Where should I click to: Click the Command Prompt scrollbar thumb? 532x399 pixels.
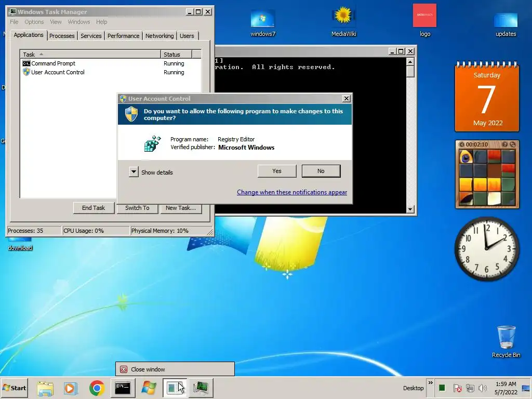click(410, 72)
